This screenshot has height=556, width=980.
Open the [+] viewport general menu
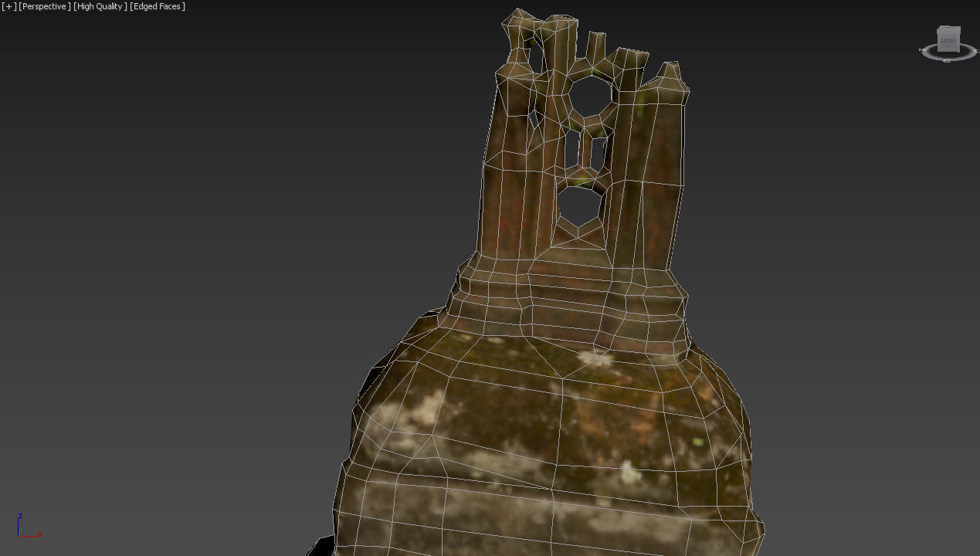coord(8,6)
